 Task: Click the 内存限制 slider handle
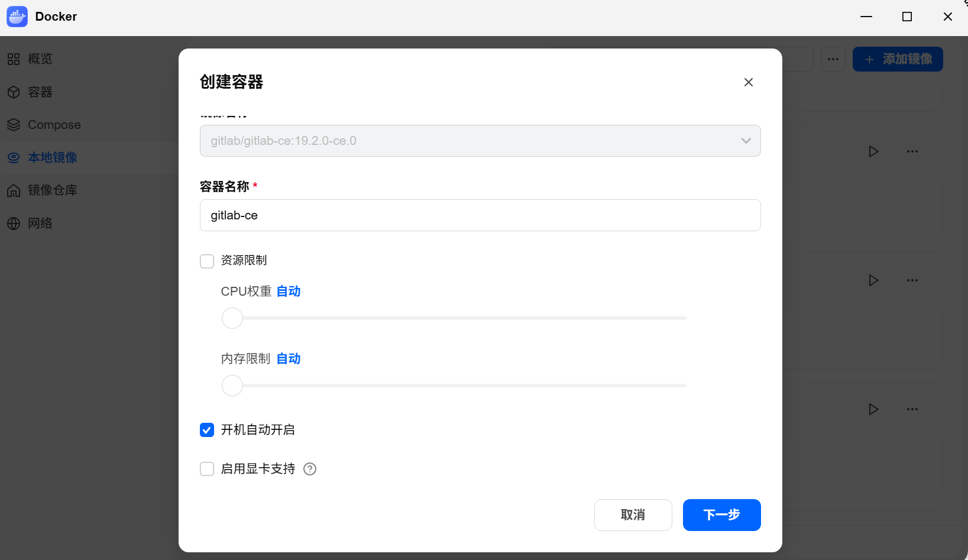coord(232,386)
